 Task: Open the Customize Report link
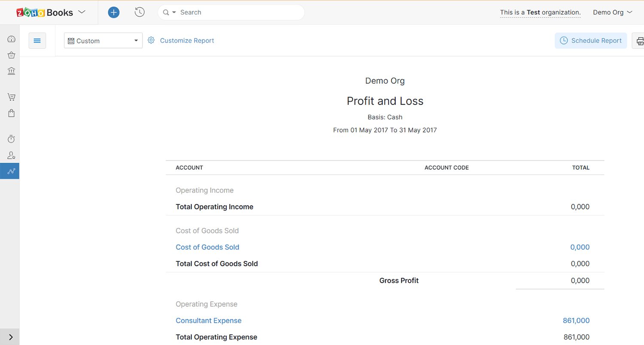point(187,40)
